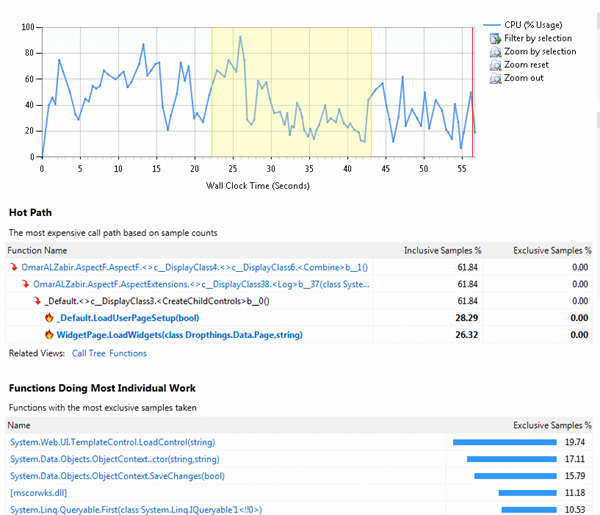Image resolution: width=600 pixels, height=515 pixels.
Task: Click the Zoom out icon
Action: coord(496,78)
